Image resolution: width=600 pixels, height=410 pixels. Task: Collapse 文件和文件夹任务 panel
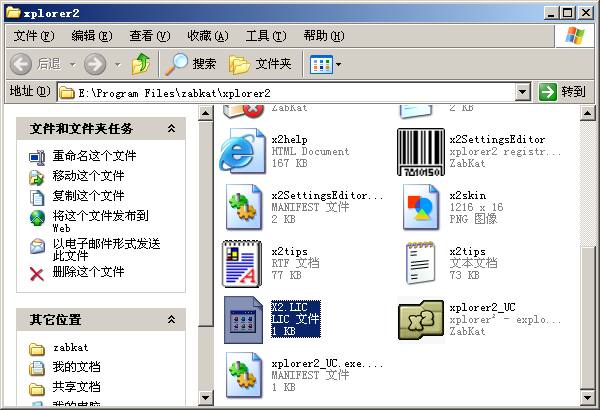click(x=171, y=128)
